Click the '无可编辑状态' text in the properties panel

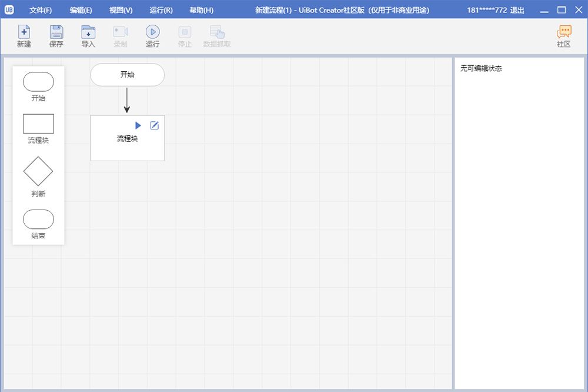pos(481,68)
